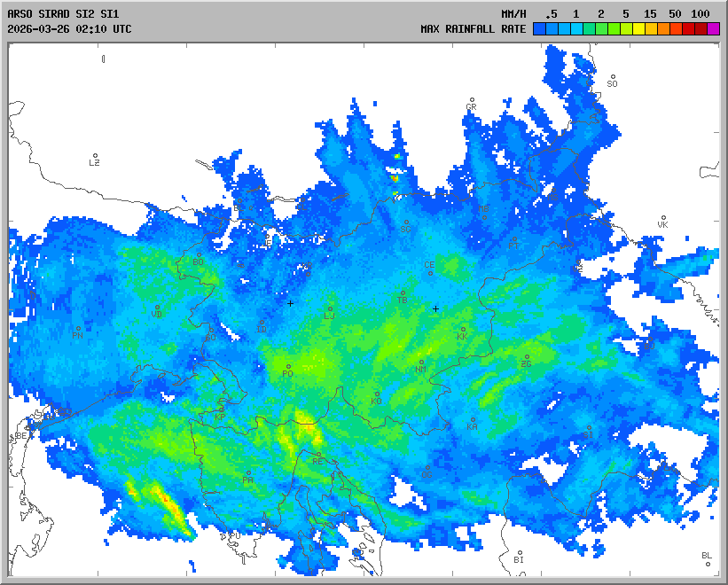
Task: Click the MM/H unit label
Action: coord(514,14)
